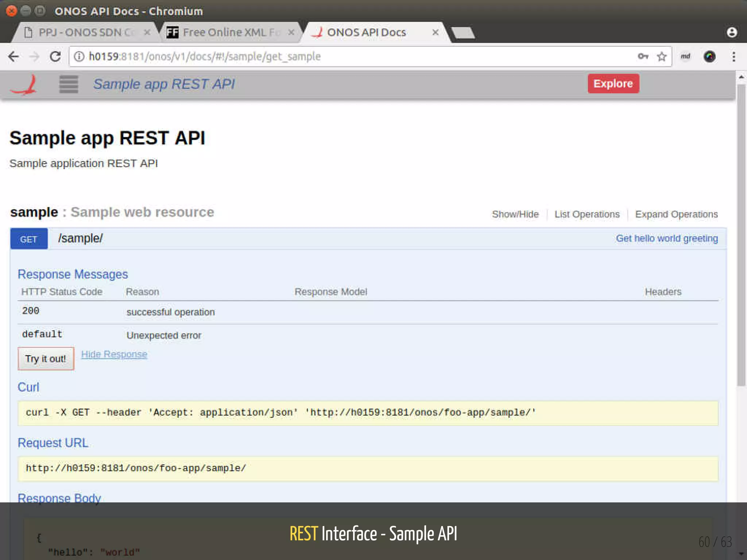The width and height of the screenshot is (747, 560).
Task: Go back with the browser back arrow
Action: 13,57
